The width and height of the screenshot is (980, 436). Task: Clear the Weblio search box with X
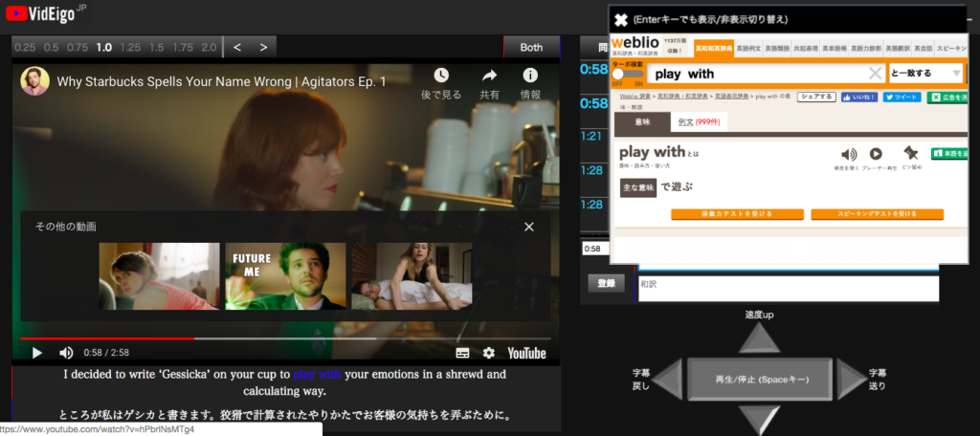pos(876,74)
